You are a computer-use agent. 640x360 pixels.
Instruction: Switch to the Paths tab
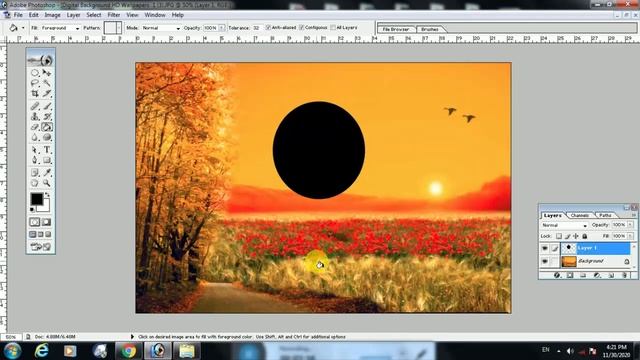(x=605, y=215)
